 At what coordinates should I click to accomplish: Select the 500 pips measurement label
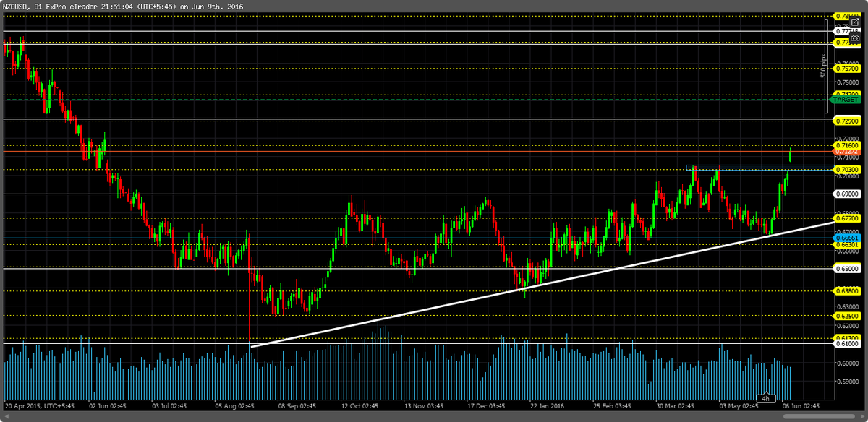[x=822, y=66]
